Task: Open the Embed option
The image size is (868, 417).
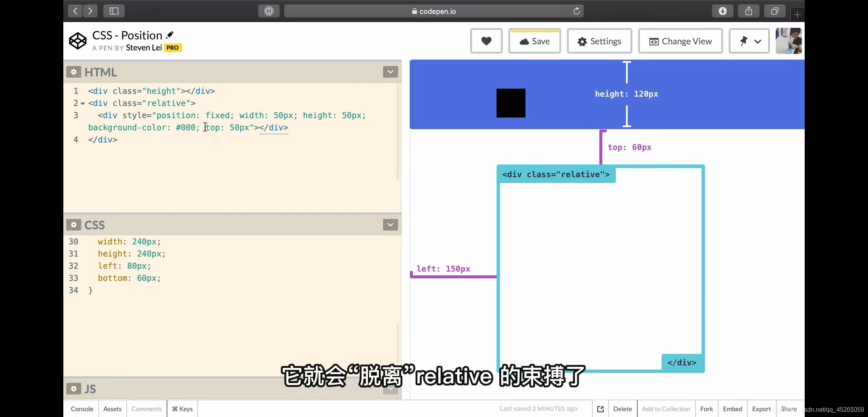Action: pyautogui.click(x=732, y=409)
